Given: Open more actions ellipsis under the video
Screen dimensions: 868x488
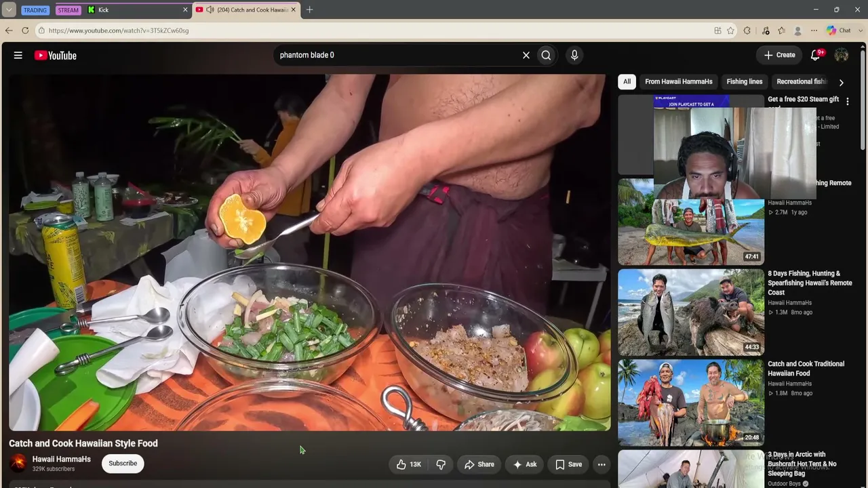Looking at the screenshot, I should pyautogui.click(x=601, y=464).
